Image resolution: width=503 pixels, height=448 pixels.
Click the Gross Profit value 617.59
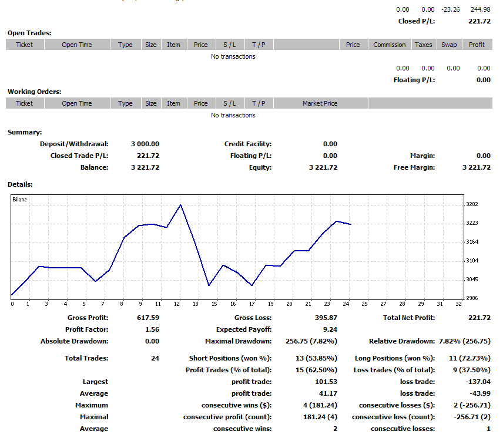tap(147, 318)
